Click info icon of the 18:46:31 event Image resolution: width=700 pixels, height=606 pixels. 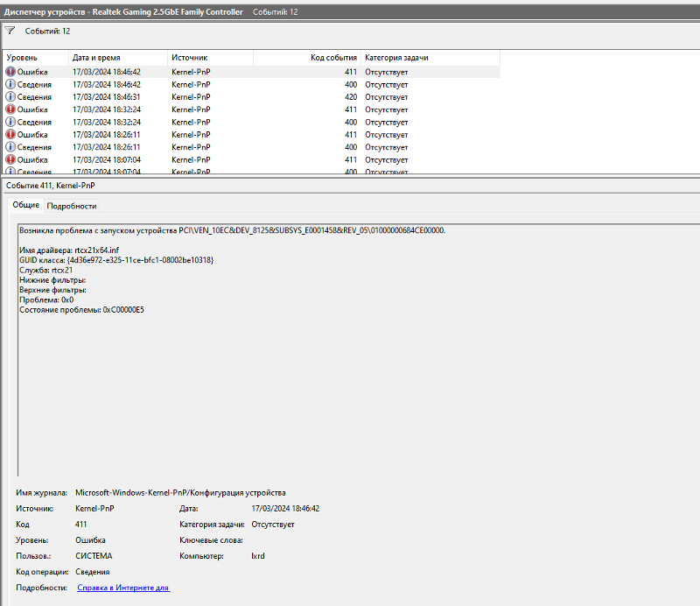coord(10,97)
